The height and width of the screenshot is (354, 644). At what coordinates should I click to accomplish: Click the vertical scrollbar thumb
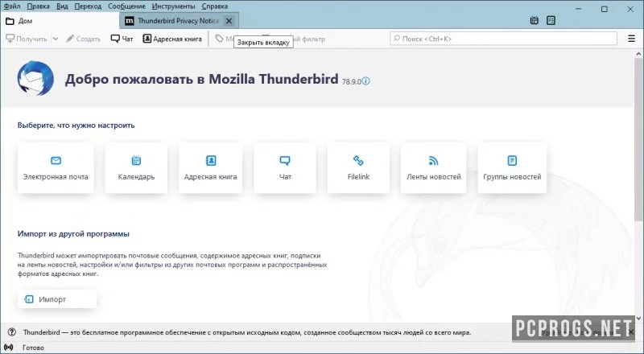point(638,140)
